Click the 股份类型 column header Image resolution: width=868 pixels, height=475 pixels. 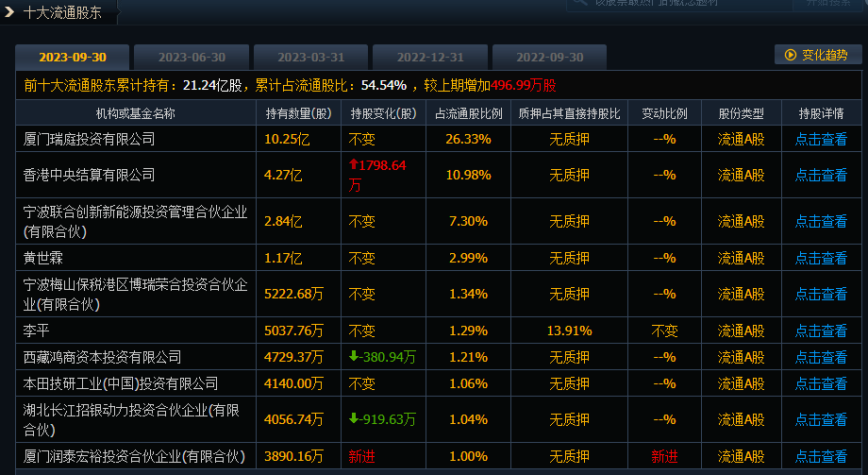point(742,113)
